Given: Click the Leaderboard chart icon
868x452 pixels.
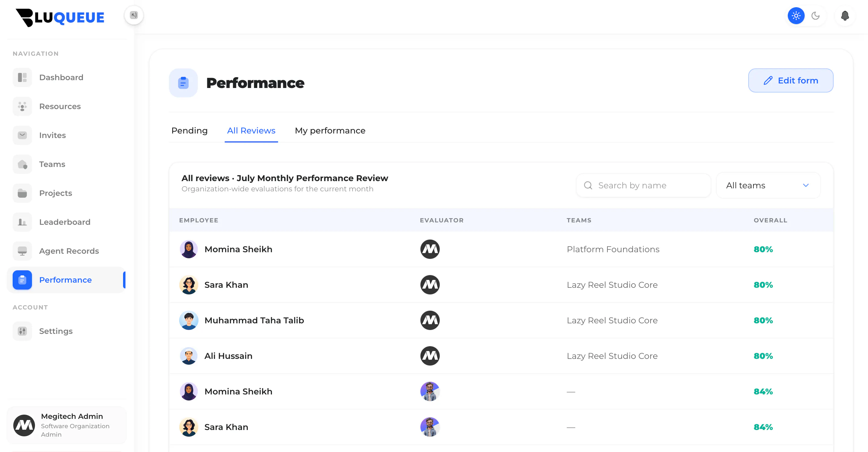Looking at the screenshot, I should click(22, 222).
